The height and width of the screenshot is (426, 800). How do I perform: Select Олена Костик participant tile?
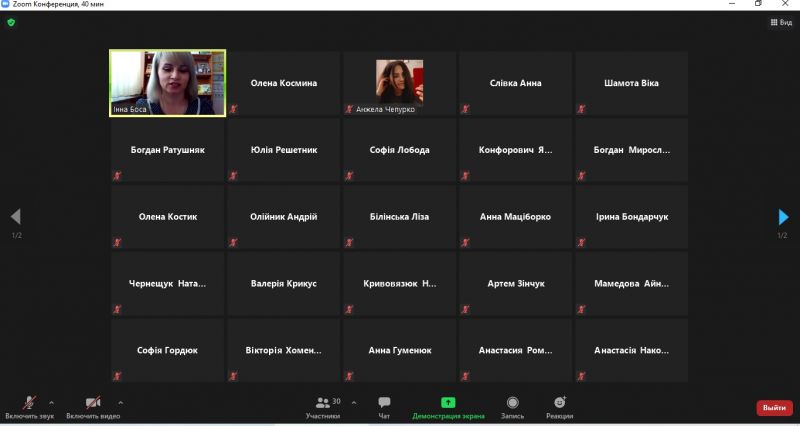(167, 217)
